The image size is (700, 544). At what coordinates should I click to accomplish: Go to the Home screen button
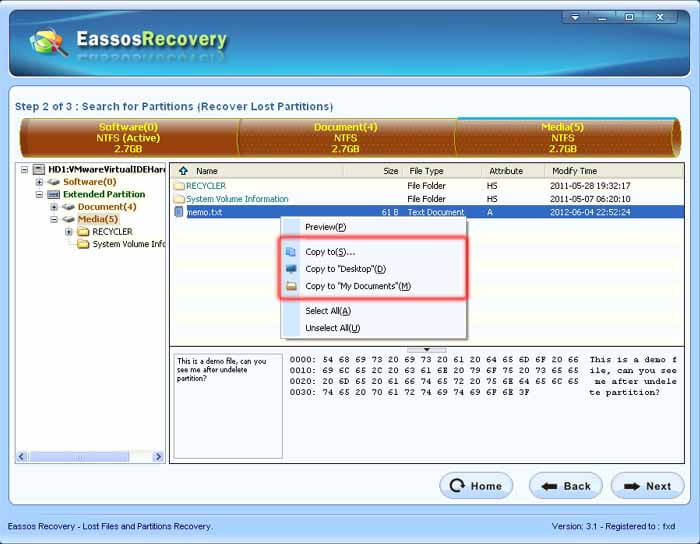[x=476, y=486]
